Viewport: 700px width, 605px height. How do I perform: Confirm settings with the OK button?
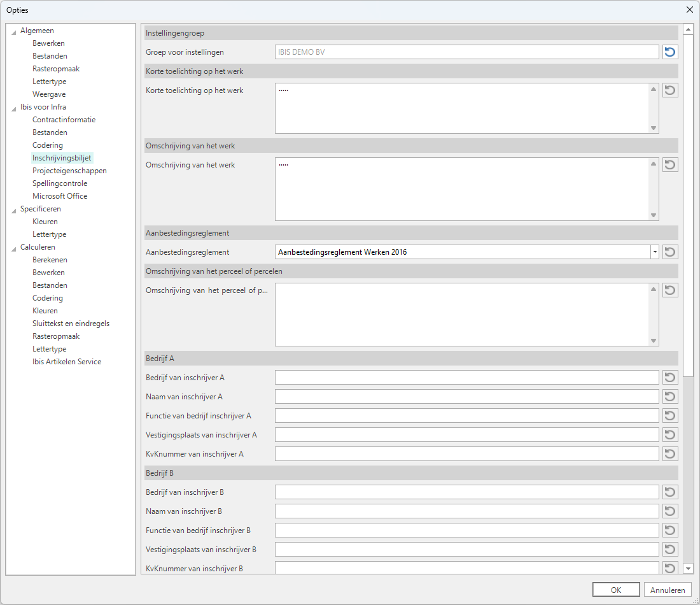[x=615, y=590]
